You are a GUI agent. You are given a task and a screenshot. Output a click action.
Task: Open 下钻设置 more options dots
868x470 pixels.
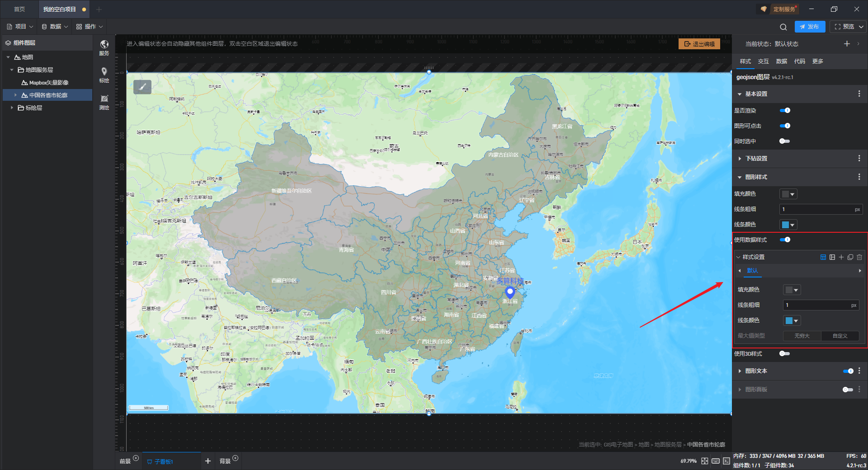(x=859, y=158)
